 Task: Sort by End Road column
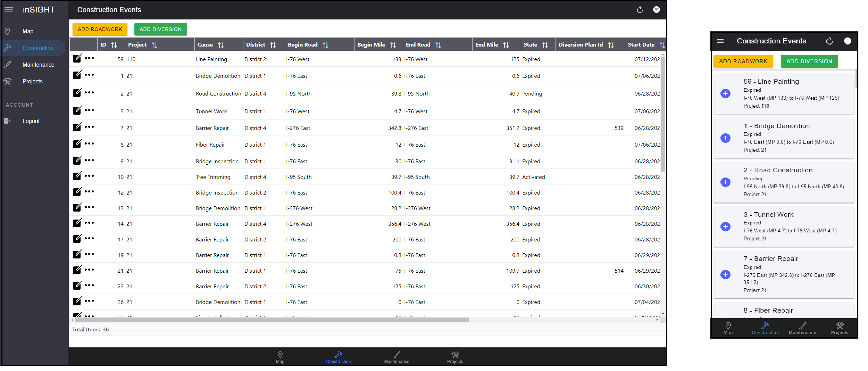coord(438,45)
